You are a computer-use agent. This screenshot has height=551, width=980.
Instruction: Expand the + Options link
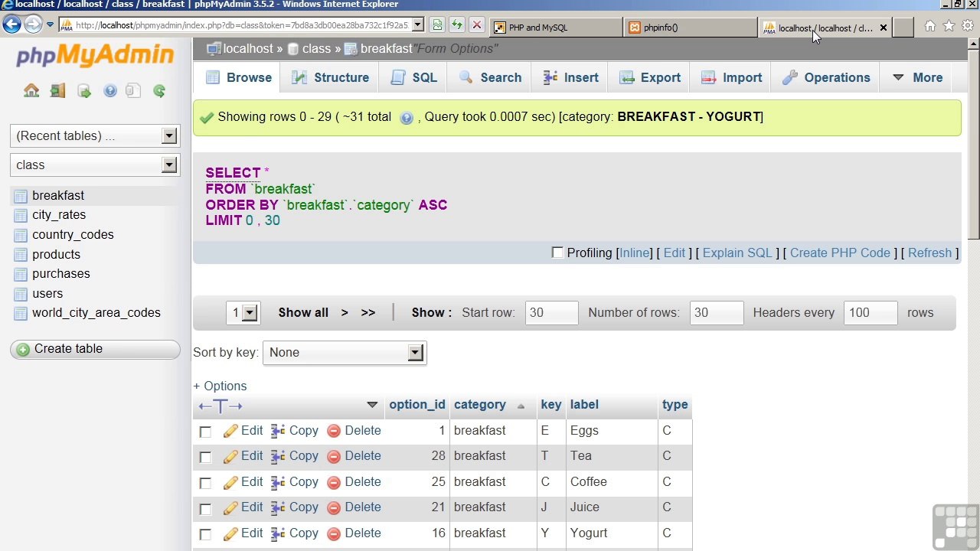[220, 386]
